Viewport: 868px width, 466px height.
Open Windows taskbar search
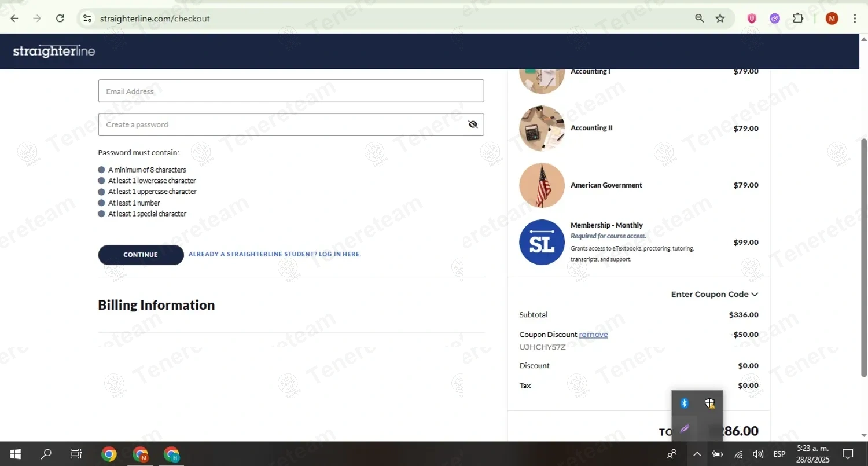point(46,454)
